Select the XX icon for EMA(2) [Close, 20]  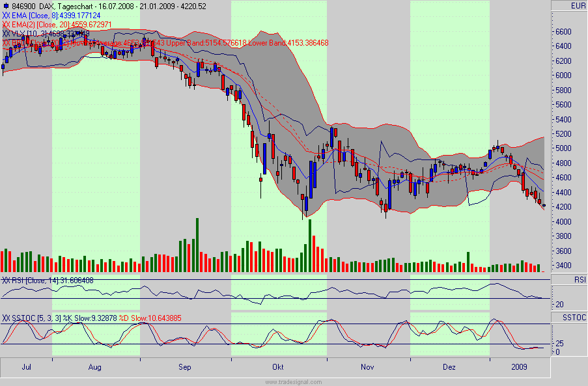[6, 25]
